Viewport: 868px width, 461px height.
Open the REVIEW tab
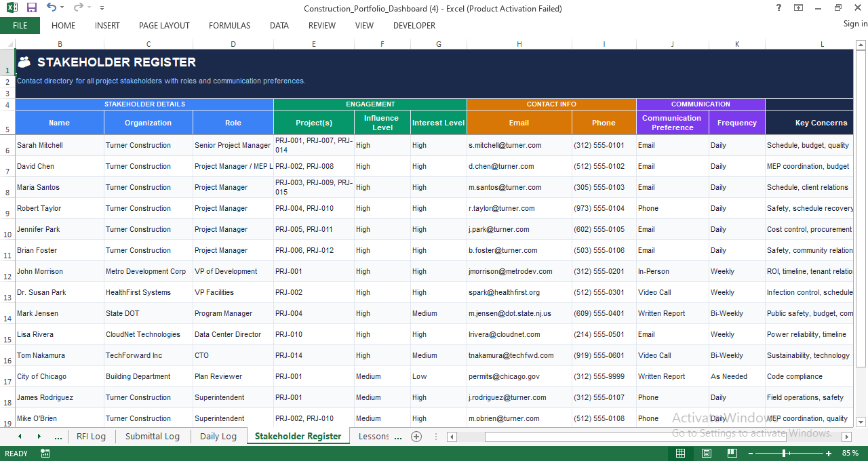click(322, 26)
